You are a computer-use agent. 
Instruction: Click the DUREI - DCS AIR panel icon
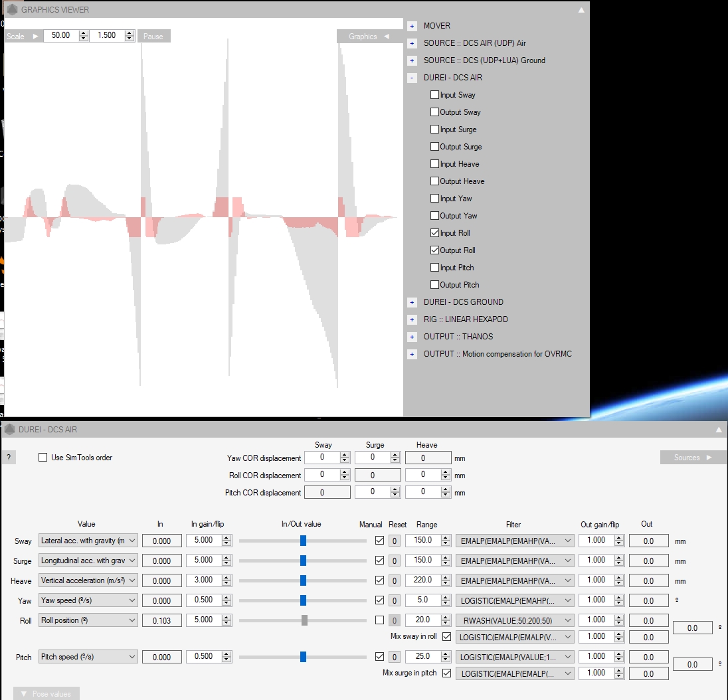click(x=9, y=430)
